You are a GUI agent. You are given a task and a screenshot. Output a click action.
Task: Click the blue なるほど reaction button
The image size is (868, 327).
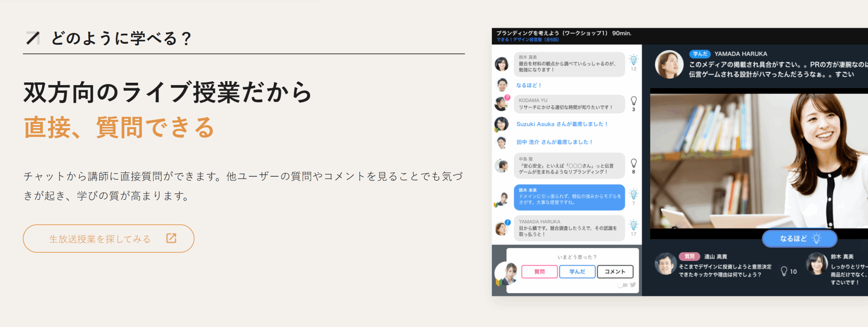[x=799, y=238]
